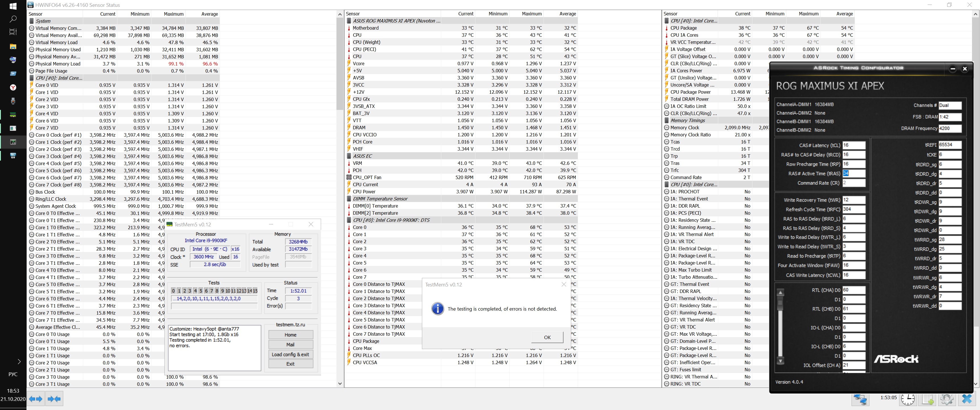This screenshot has width=980, height=410.
Task: Open Yandex browser from the taskbar
Action: 13,87
